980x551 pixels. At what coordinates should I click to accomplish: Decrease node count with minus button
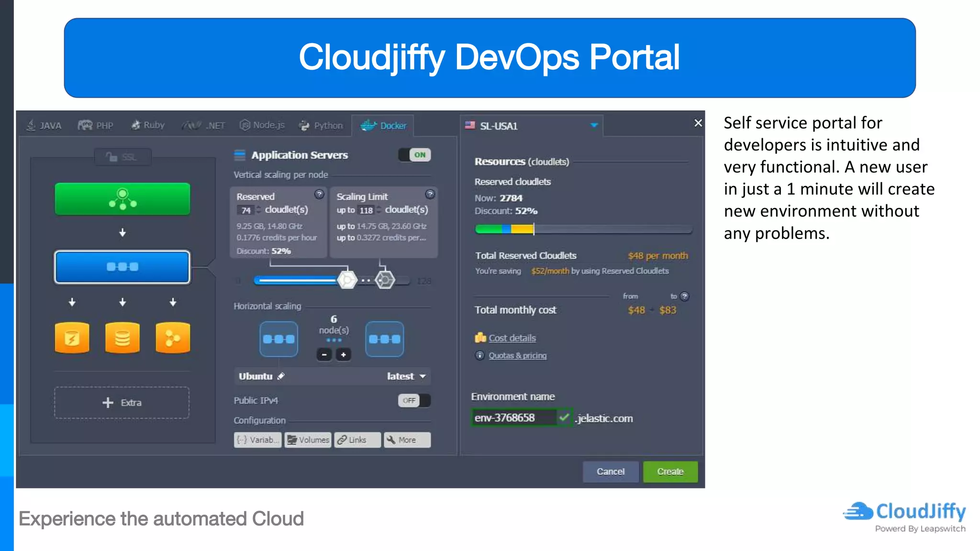point(324,354)
